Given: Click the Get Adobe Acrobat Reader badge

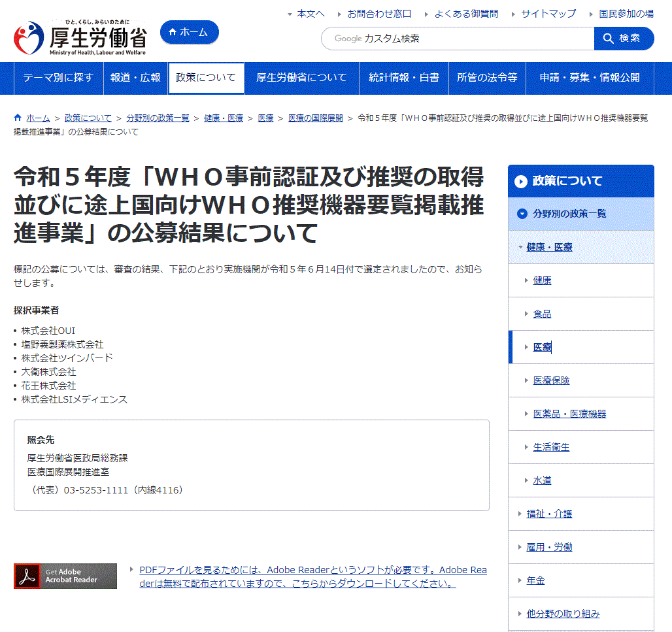Looking at the screenshot, I should [65, 576].
